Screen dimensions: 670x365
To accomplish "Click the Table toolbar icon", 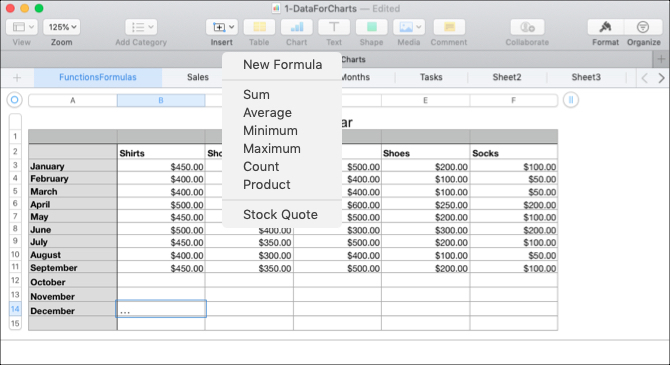I will tap(259, 27).
